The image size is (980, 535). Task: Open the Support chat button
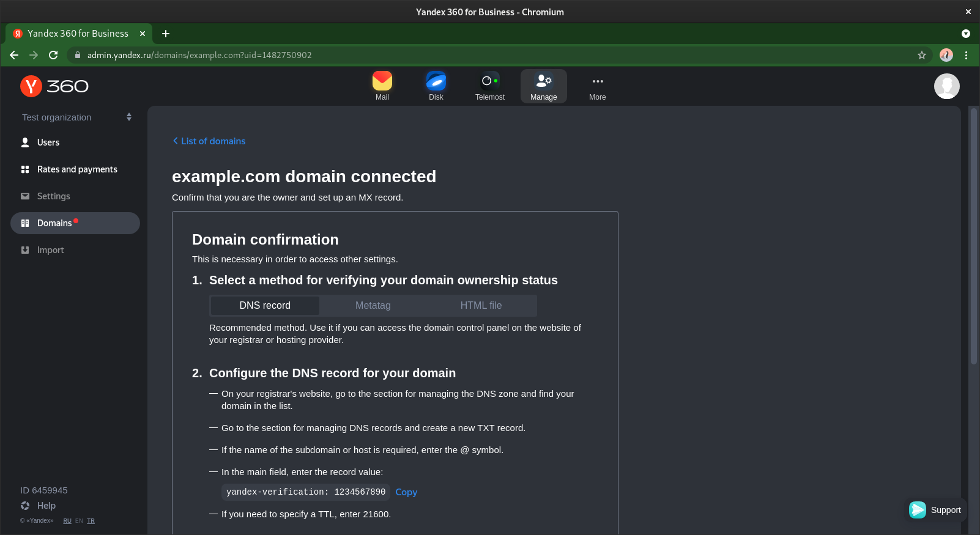935,510
